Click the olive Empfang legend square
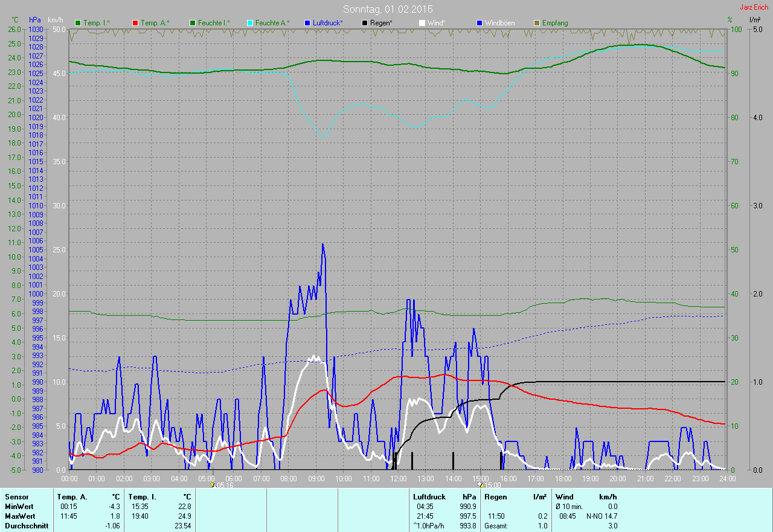 pyautogui.click(x=537, y=23)
